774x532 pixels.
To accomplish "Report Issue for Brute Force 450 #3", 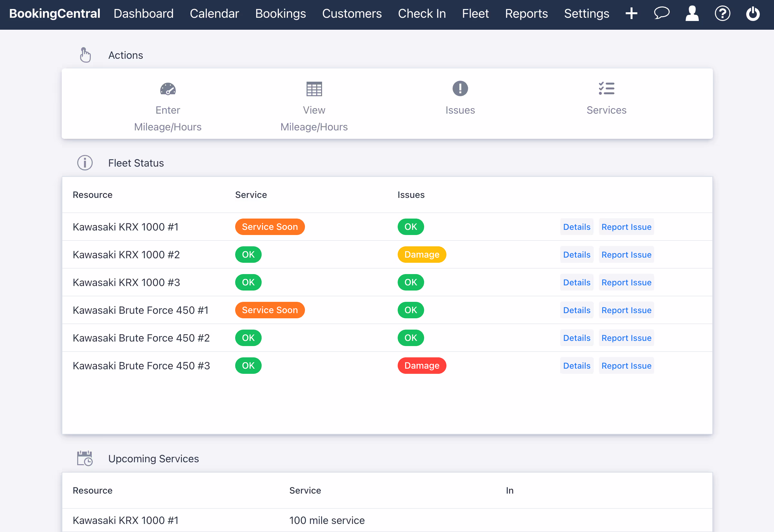I will pos(626,366).
